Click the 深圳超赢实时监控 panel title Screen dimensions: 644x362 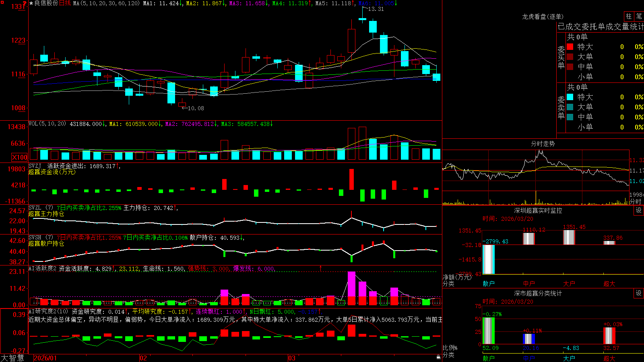[x=538, y=210]
